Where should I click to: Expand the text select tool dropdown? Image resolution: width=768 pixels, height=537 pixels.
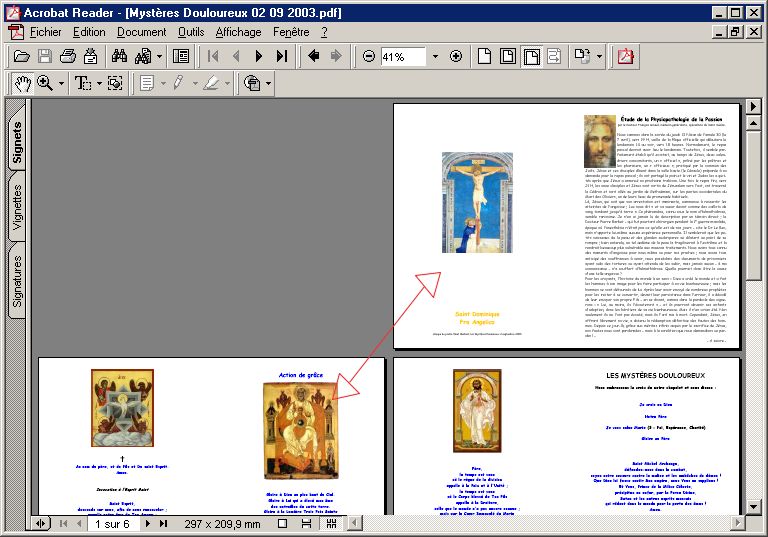(x=99, y=84)
